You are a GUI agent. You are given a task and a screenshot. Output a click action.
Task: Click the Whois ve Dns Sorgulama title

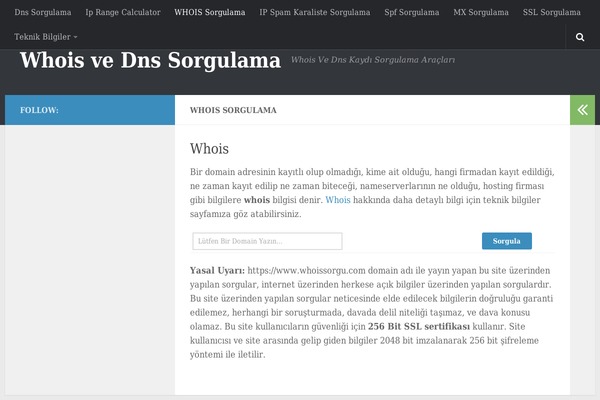point(150,60)
